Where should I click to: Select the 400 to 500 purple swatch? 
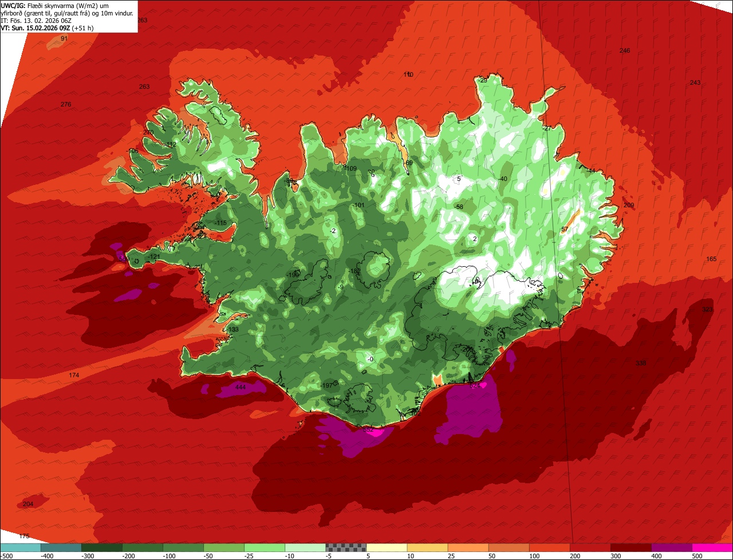click(671, 547)
